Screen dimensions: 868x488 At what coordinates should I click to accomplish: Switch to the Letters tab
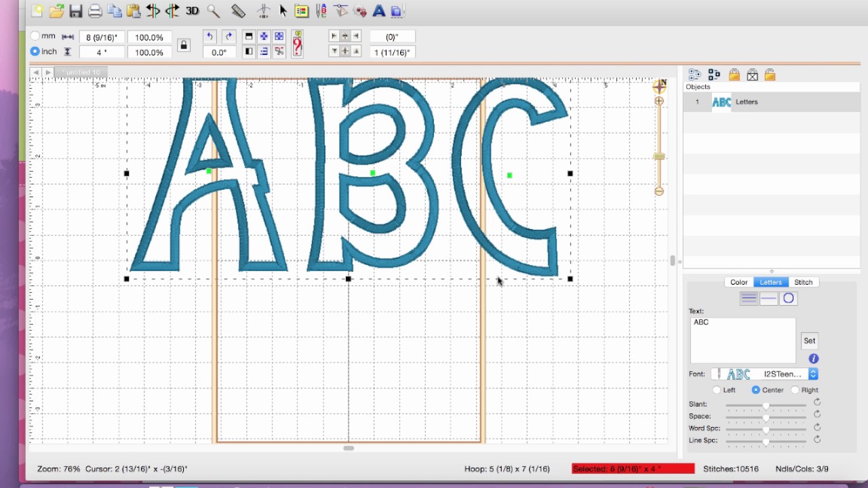tap(771, 282)
